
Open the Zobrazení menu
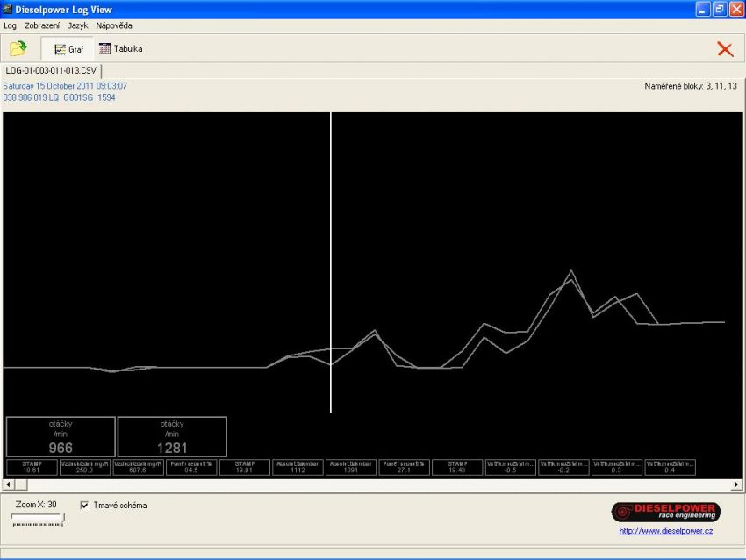point(43,25)
